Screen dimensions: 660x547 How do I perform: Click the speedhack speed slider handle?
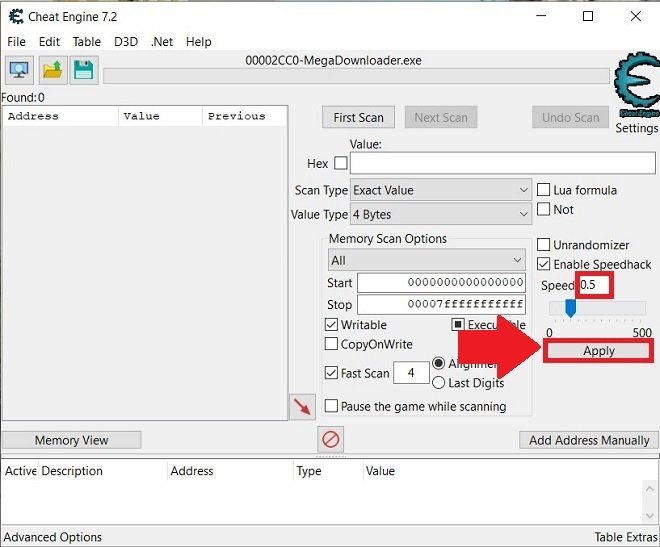(x=570, y=308)
